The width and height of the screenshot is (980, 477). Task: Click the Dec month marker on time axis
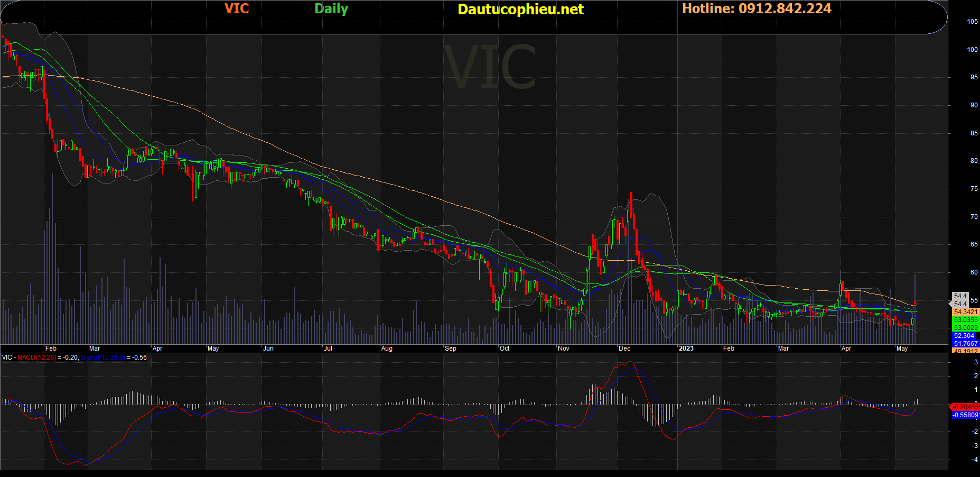(624, 348)
